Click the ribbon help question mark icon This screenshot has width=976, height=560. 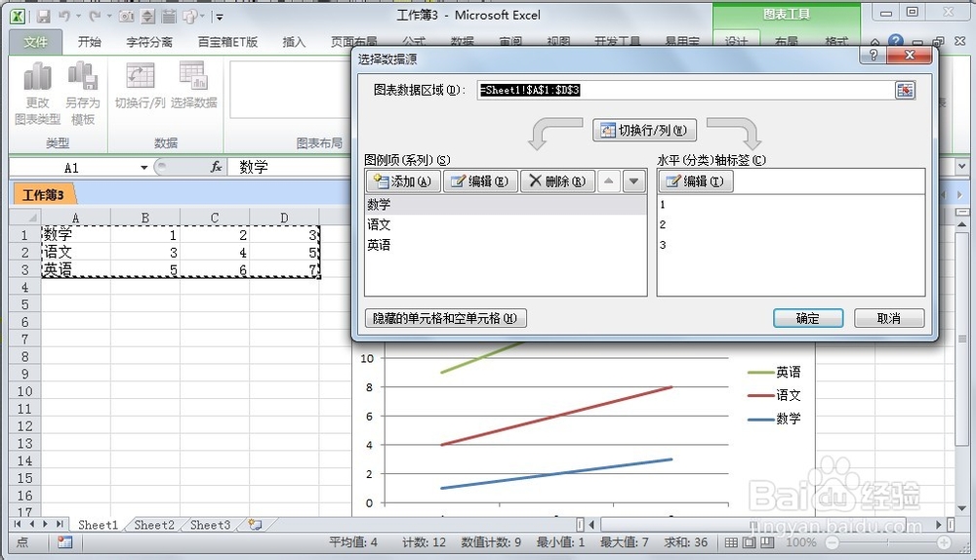[x=896, y=41]
